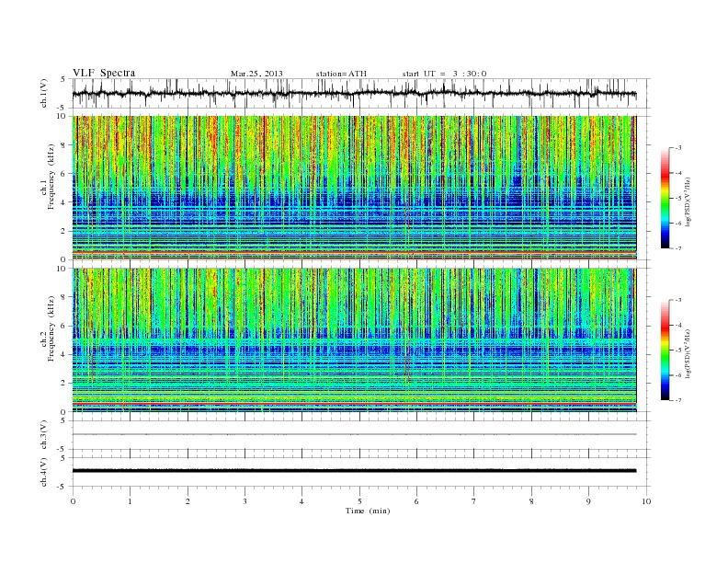Image resolution: width=728 pixels, height=563 pixels.
Task: Select the "ch.3(V)" axis label
Action: [x=44, y=435]
